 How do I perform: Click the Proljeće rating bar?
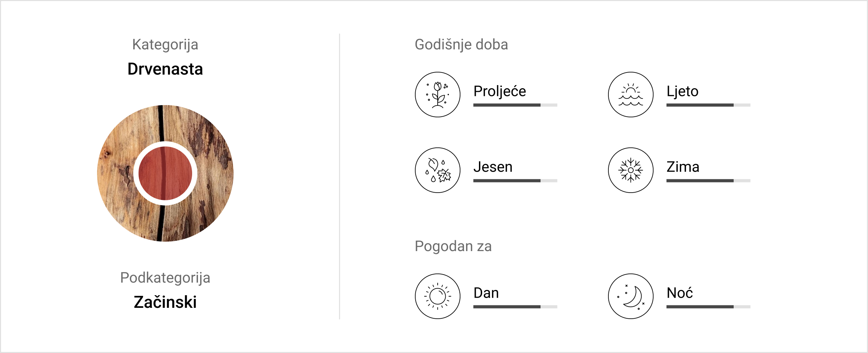click(515, 105)
